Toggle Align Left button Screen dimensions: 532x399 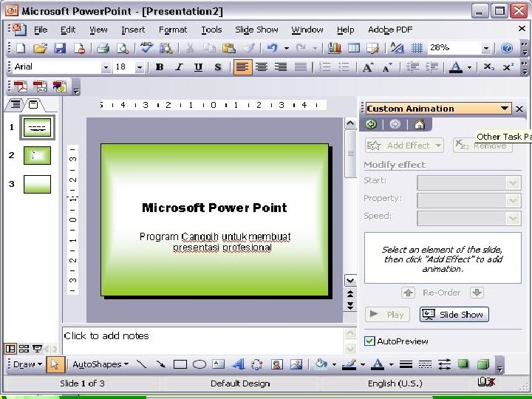[242, 67]
